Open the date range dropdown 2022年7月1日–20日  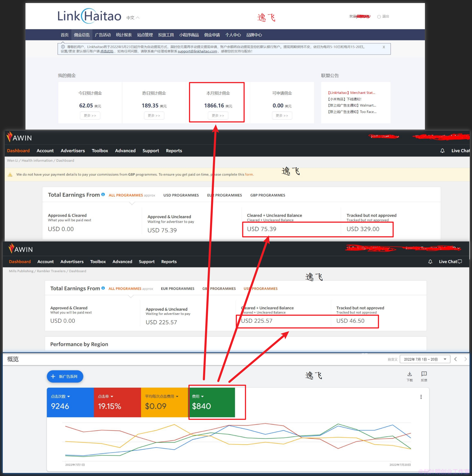(x=425, y=359)
